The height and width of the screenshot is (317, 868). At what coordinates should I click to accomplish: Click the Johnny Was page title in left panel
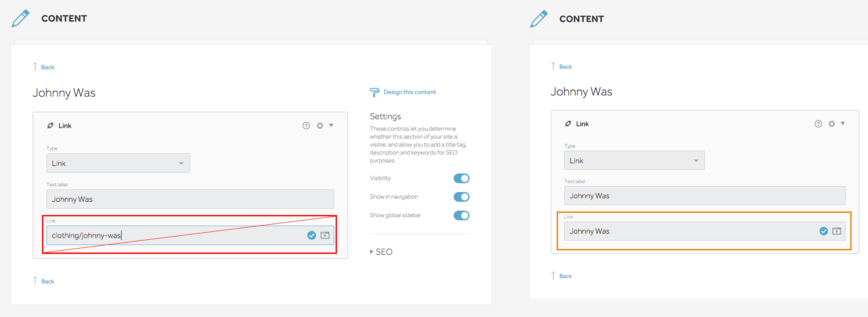[x=64, y=93]
